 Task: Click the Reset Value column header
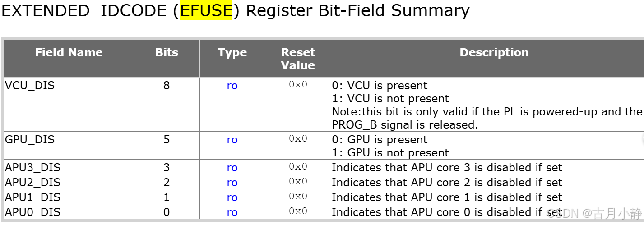coord(298,59)
